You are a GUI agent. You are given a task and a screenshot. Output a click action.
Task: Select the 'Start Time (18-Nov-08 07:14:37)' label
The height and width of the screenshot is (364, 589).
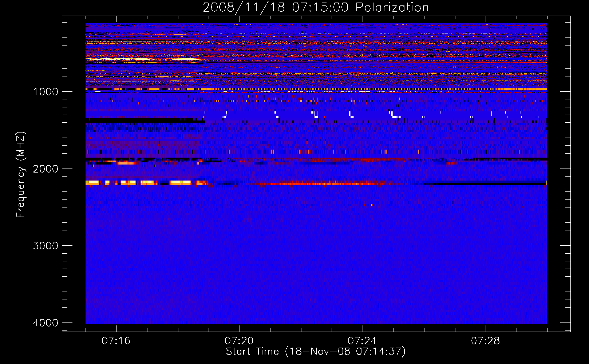point(316,352)
